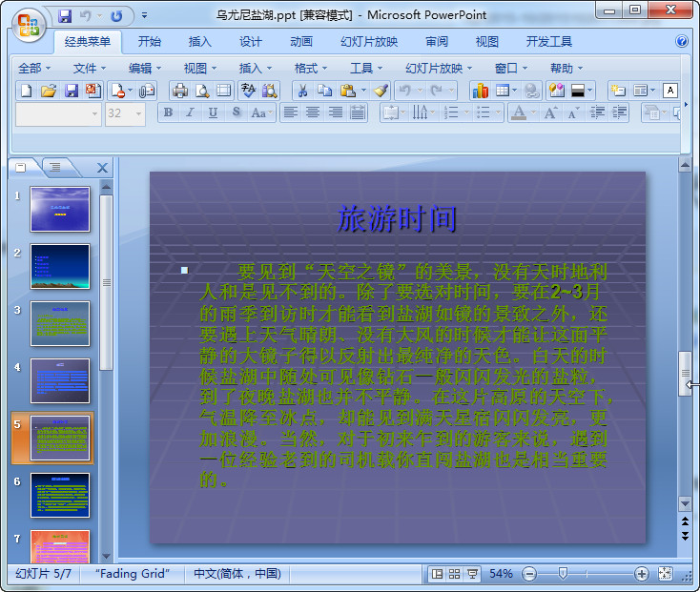Viewport: 700px width, 592px height.
Task: Switch to the 开发工具 ribbon tab
Action: (549, 42)
